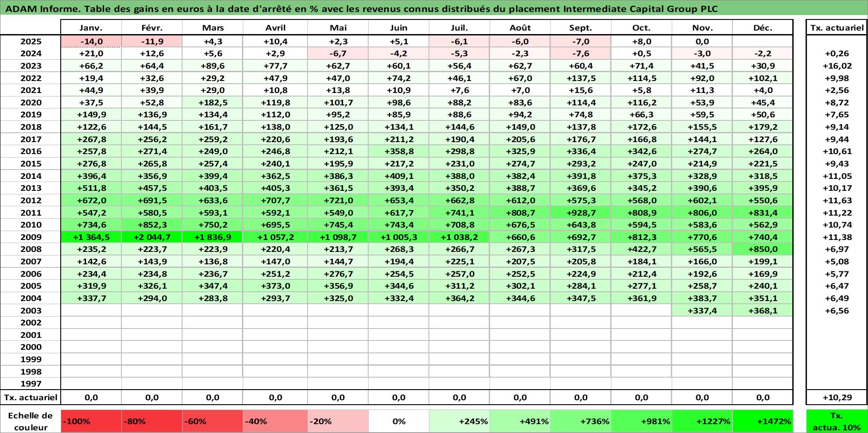
Task: Select the +89,6 cell for Mars 2023
Action: [213, 66]
